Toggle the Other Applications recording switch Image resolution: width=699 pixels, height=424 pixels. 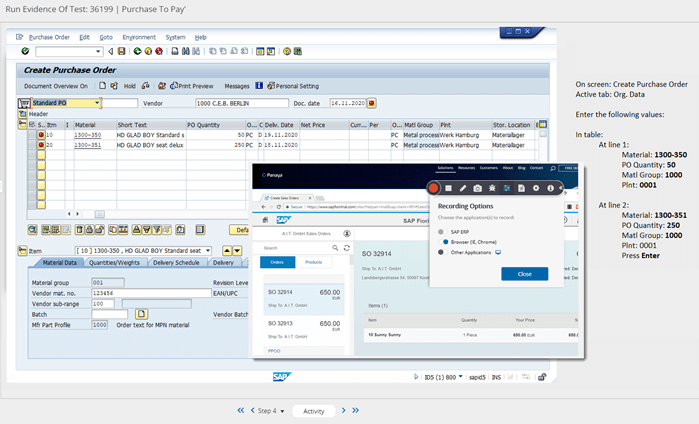442,252
